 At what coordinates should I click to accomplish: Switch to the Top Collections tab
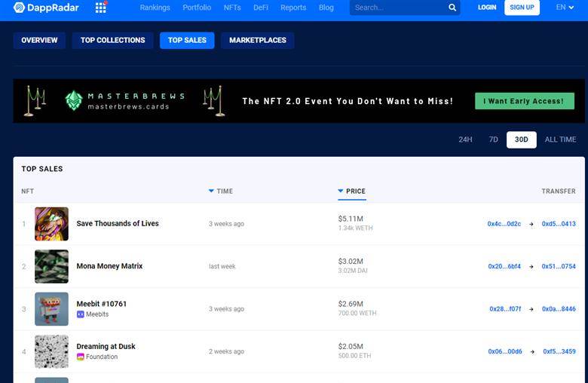112,41
